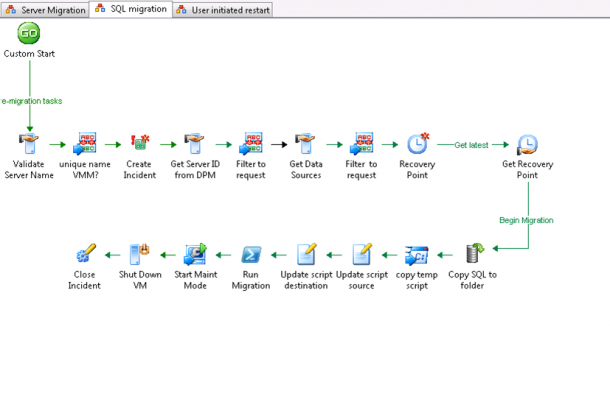Select the arrow link from Shut Down VM to Close Incident
610x399 pixels.
click(x=113, y=256)
